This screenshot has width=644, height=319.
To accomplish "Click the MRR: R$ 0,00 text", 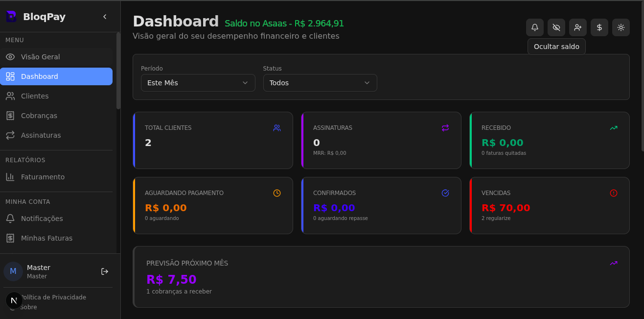I will [x=330, y=153].
